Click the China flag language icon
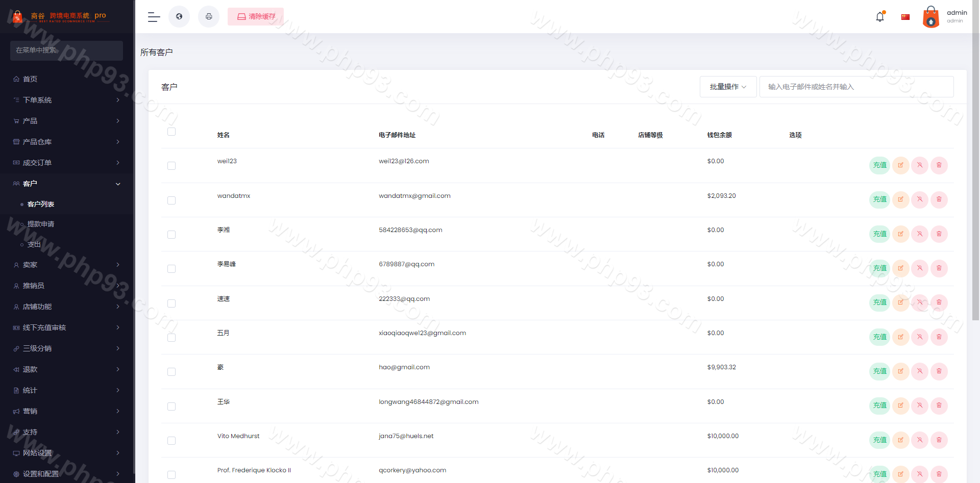The height and width of the screenshot is (483, 980). 905,17
